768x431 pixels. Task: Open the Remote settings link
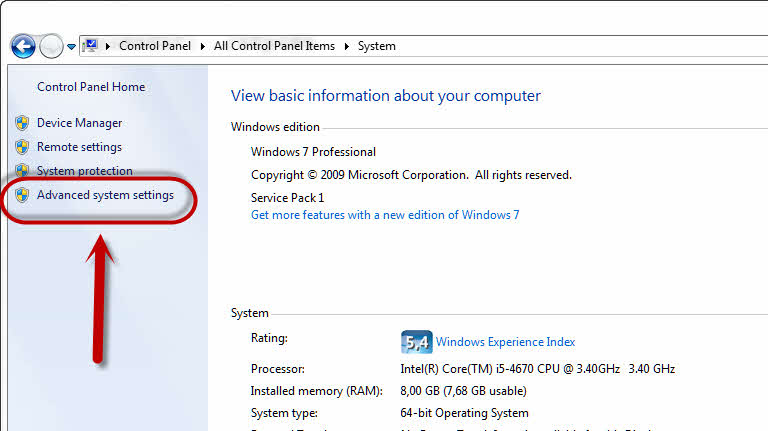[x=79, y=147]
